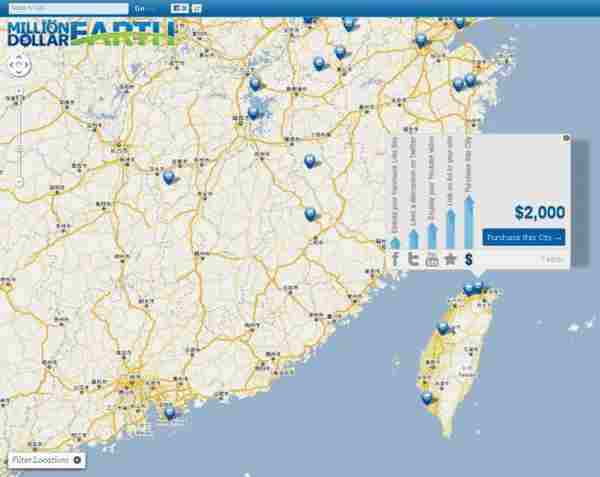The height and width of the screenshot is (477, 600).
Task: Select the map pin on the large blue lake
Action: (x=253, y=114)
